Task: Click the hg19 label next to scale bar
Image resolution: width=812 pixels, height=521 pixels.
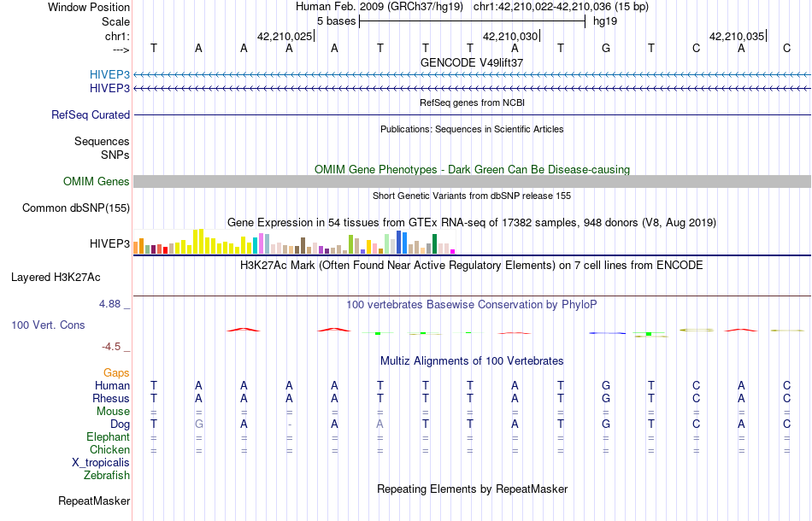Action: pos(605,21)
